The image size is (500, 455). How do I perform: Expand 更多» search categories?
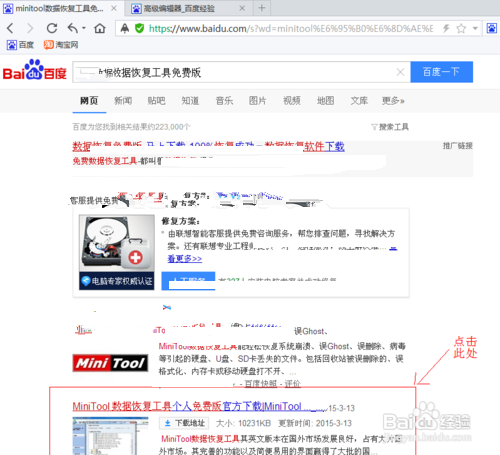[x=393, y=101]
